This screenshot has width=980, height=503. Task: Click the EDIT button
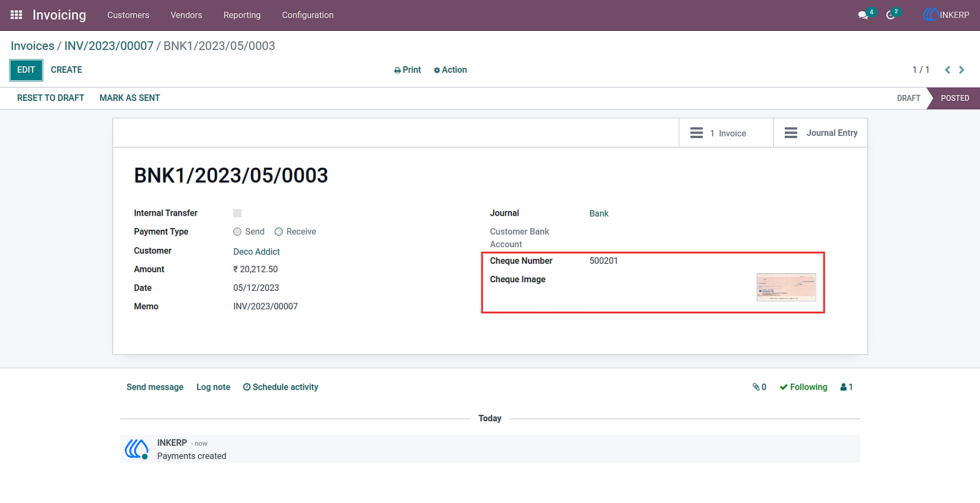26,70
